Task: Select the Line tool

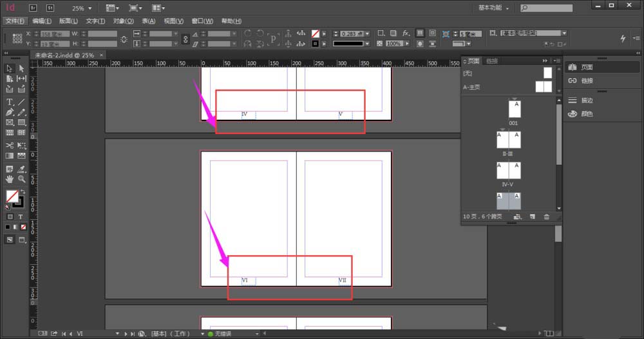Action: coord(21,102)
